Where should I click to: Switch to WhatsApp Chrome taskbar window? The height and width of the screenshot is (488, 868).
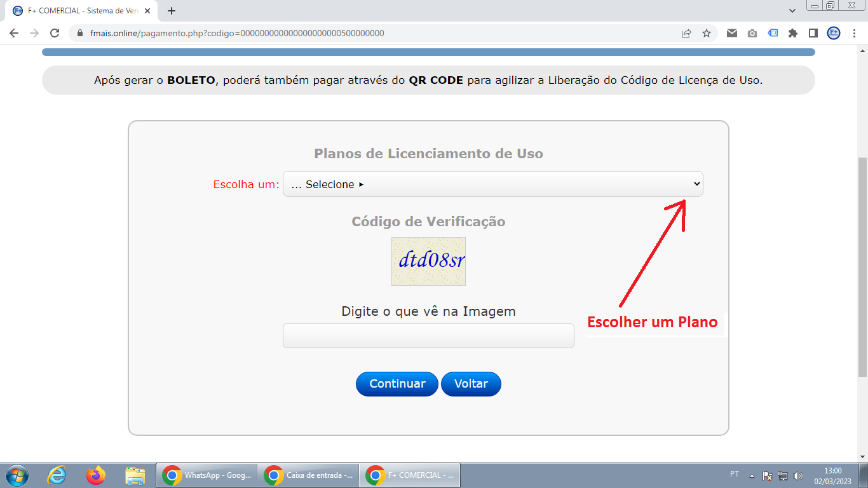(207, 475)
